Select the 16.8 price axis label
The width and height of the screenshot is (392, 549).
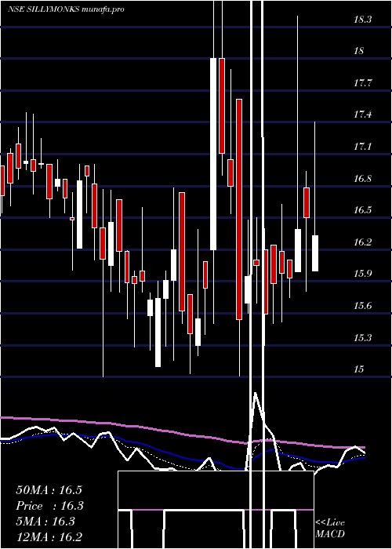(362, 179)
